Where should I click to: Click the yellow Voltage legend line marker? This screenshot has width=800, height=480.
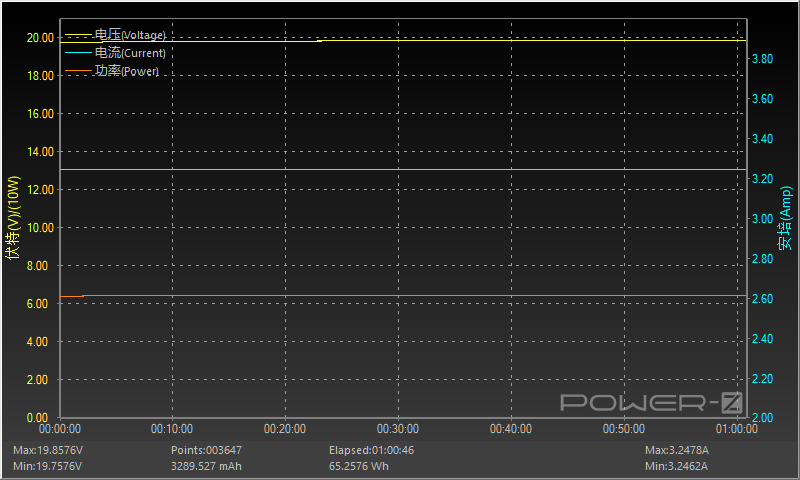[77, 35]
